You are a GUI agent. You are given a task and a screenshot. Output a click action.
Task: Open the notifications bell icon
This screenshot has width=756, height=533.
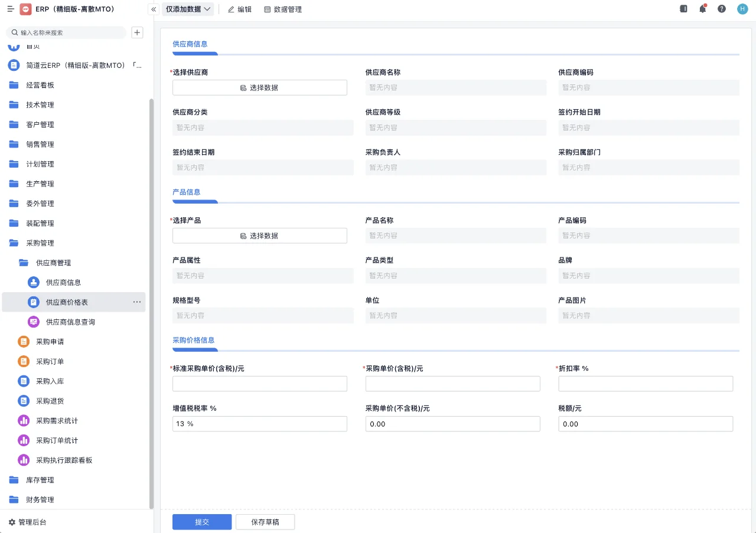pyautogui.click(x=703, y=9)
